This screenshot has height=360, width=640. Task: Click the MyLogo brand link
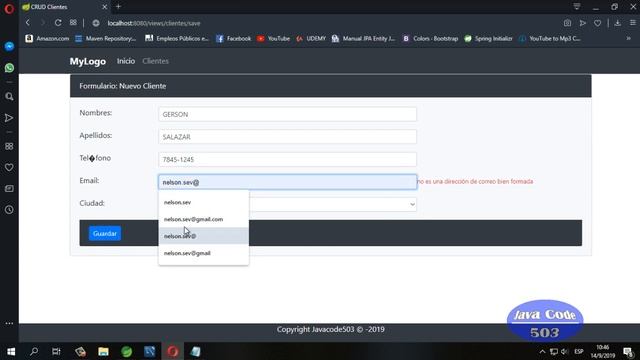click(87, 61)
